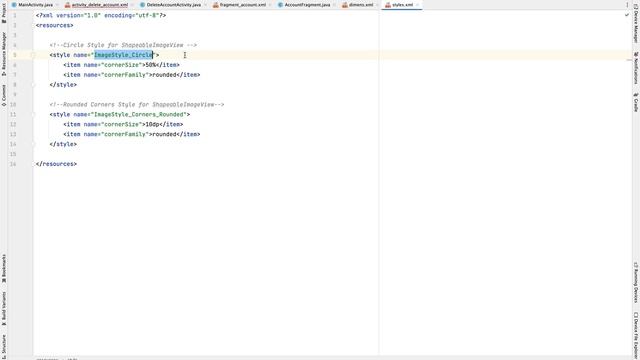
Task: Click the XML declaration on line 1
Action: point(101,15)
